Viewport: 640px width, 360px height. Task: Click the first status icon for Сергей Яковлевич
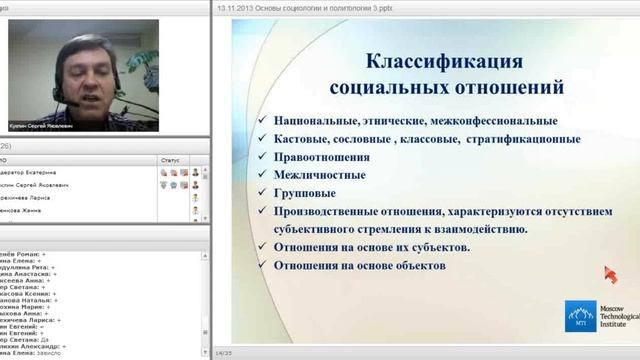click(x=164, y=185)
